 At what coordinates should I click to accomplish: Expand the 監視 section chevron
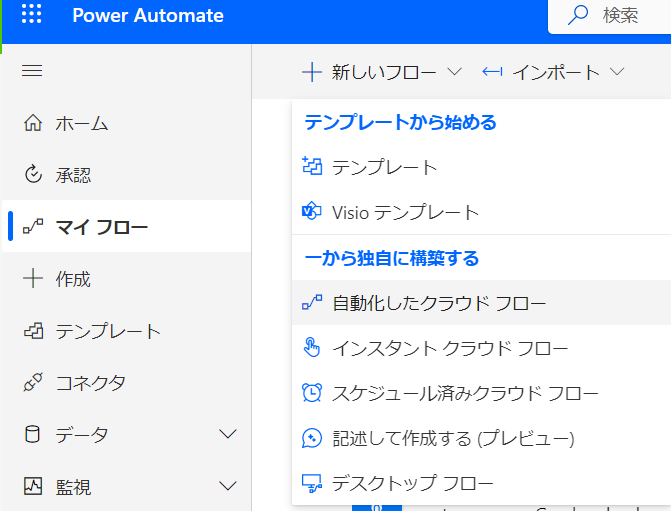tap(228, 486)
